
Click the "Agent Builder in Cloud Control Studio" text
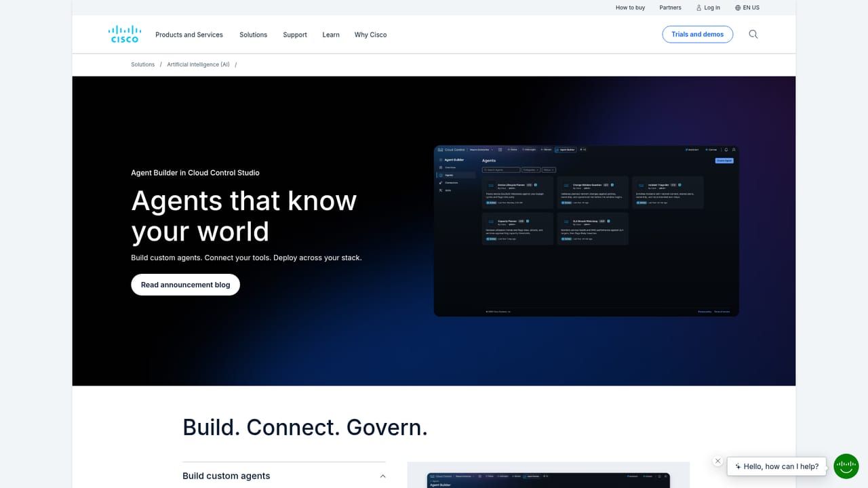tap(195, 173)
